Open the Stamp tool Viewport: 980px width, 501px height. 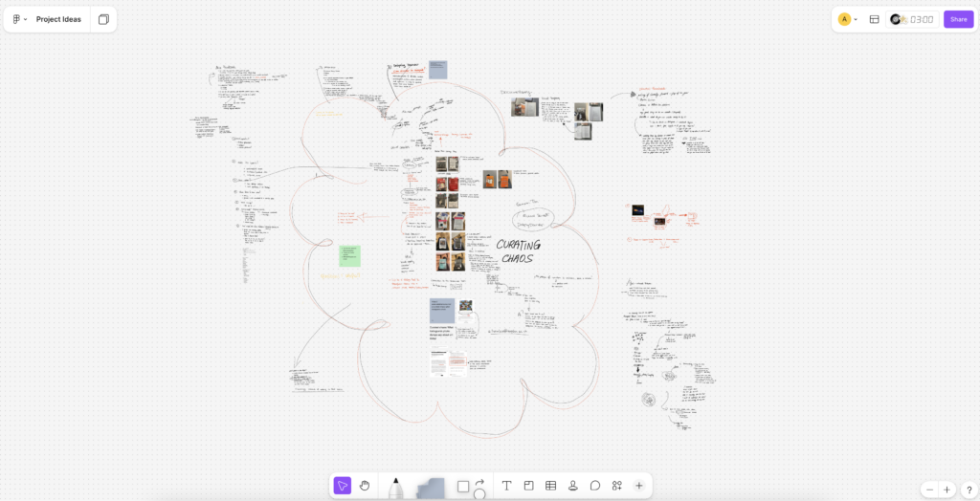coord(572,486)
